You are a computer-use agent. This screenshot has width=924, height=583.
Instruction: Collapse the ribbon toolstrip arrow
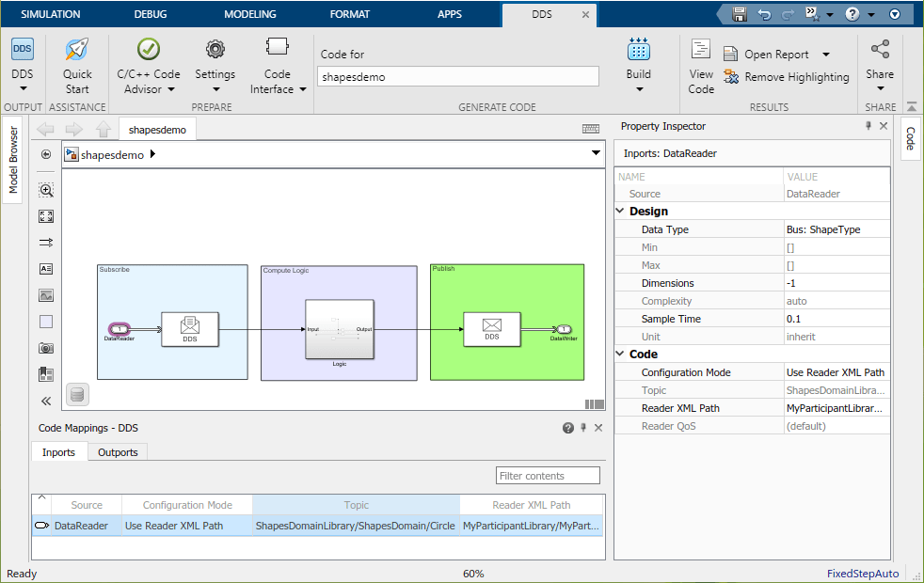[912, 106]
